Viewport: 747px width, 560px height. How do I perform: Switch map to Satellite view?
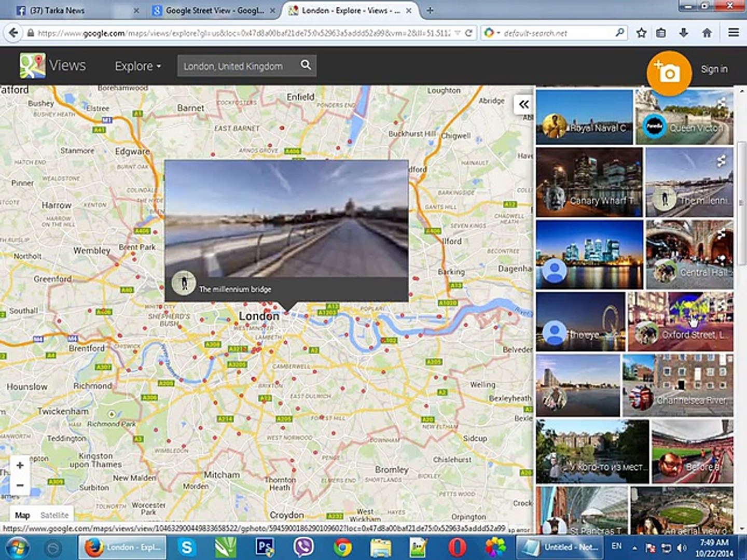click(54, 515)
